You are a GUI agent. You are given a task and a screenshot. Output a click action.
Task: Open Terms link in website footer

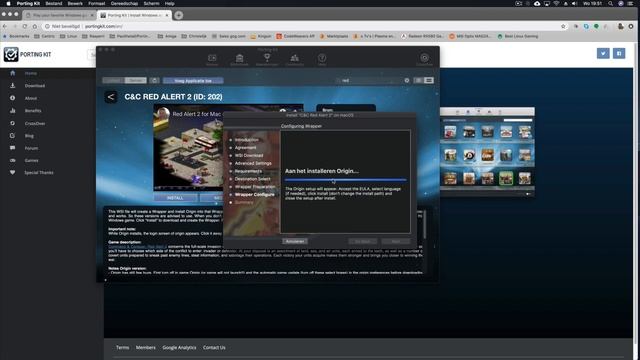122,347
